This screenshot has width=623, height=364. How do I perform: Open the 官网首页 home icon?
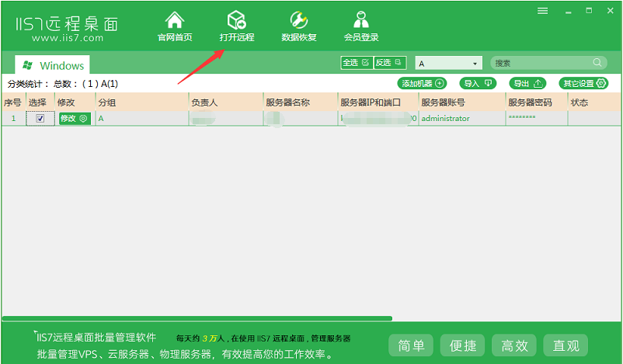(175, 26)
